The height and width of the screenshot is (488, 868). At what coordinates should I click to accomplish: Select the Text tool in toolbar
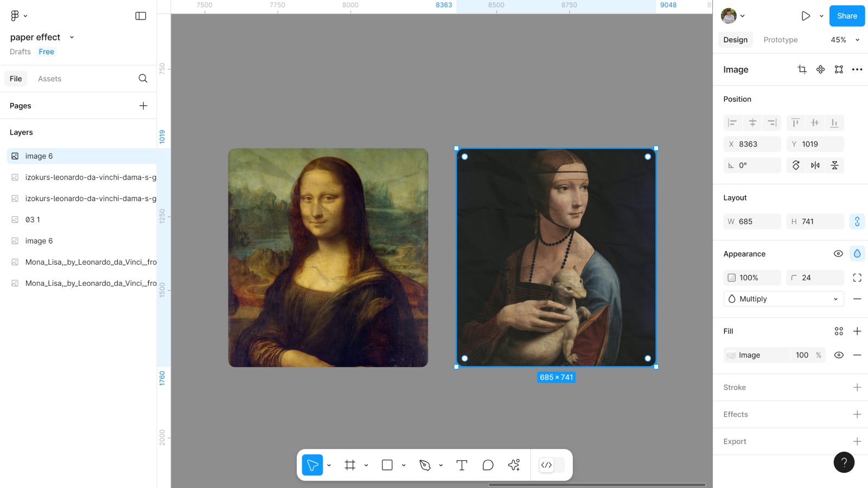click(462, 465)
